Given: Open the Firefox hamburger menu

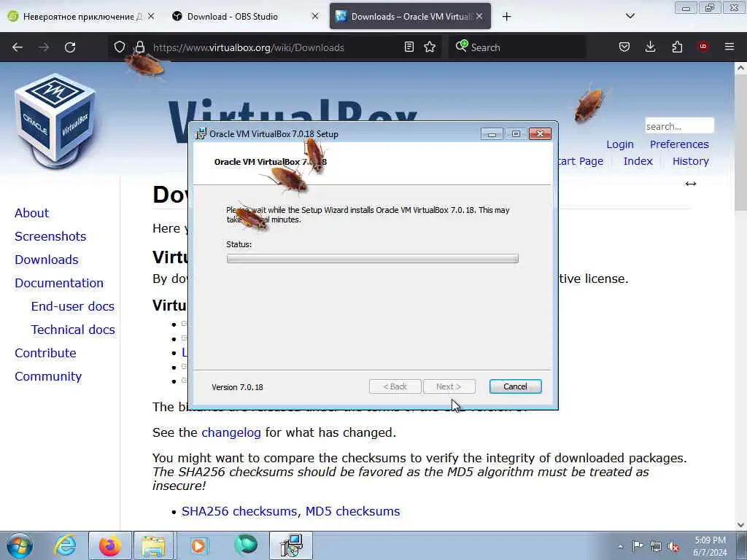Looking at the screenshot, I should 729,47.
